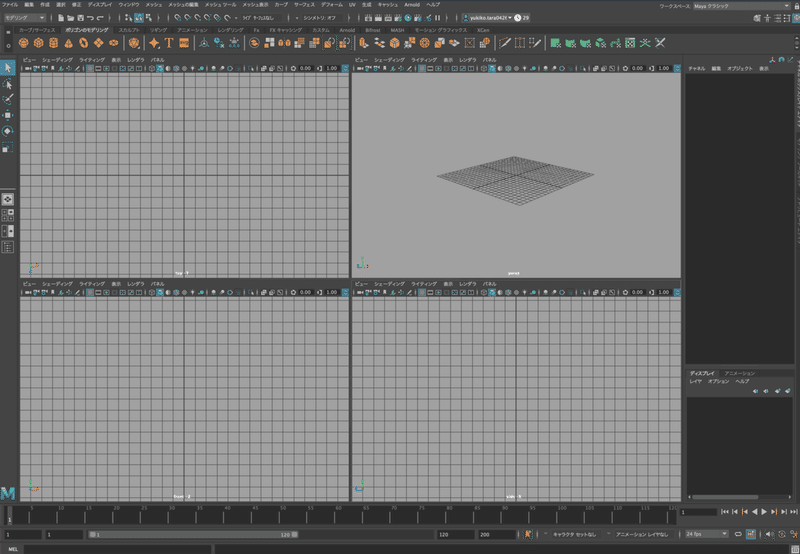Select the Move tool in toolbox
800x554 pixels.
coord(8,115)
